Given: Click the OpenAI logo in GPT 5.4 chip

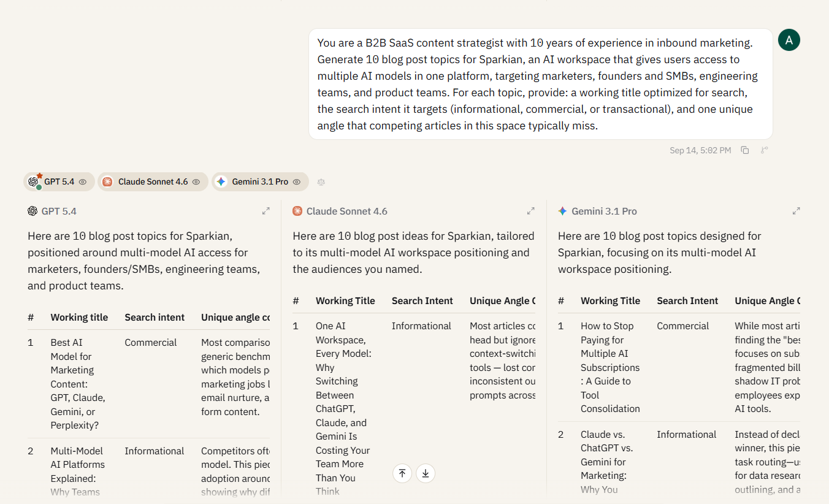Looking at the screenshot, I should point(34,182).
